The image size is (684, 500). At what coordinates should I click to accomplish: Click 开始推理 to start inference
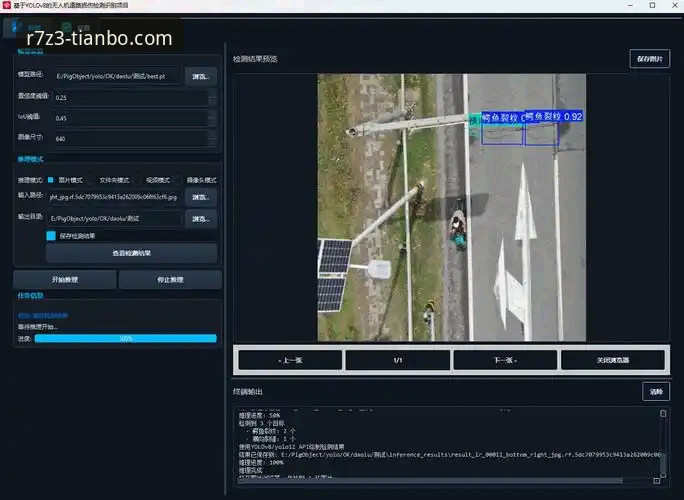click(65, 280)
